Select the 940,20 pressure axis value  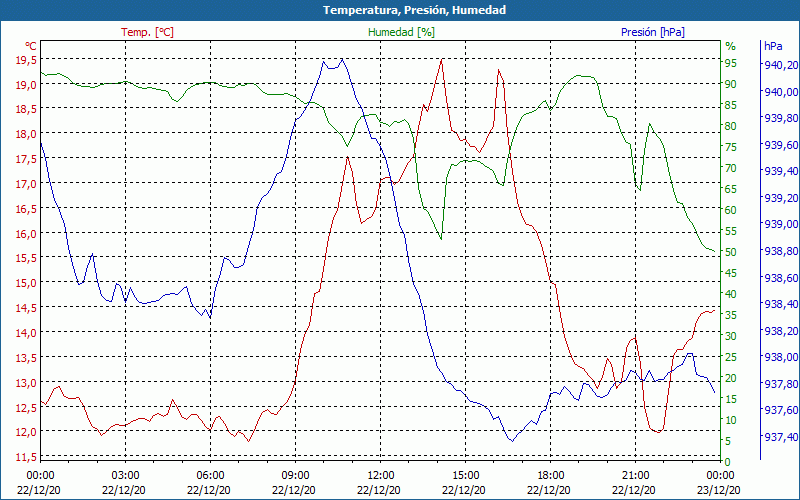click(781, 65)
